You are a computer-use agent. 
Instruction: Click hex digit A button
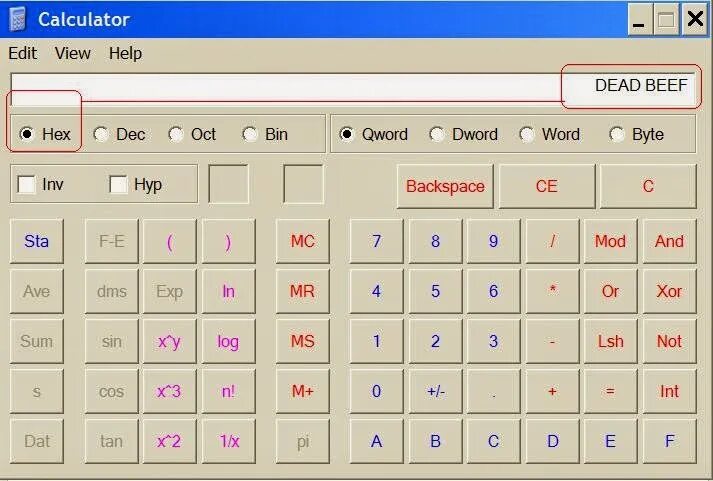[x=377, y=441]
